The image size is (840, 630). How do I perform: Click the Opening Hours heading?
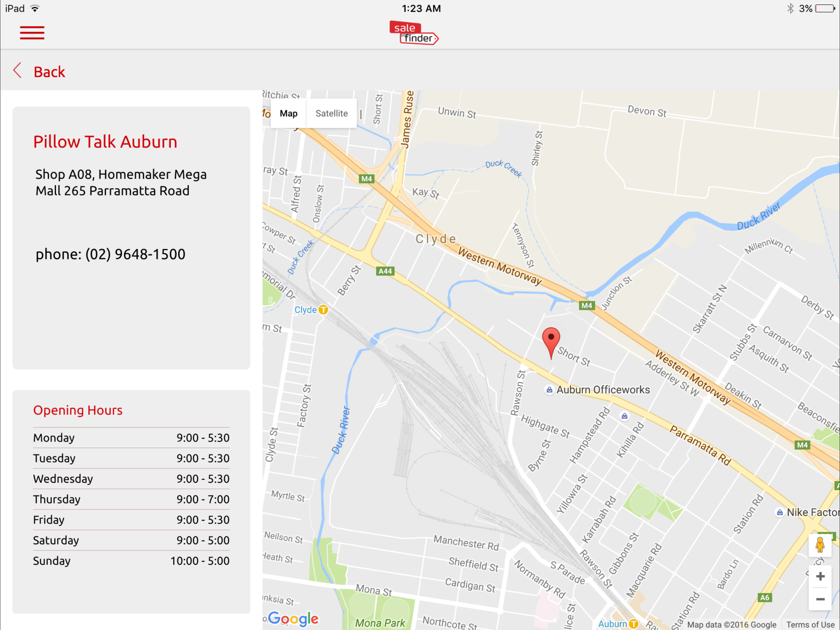[78, 410]
